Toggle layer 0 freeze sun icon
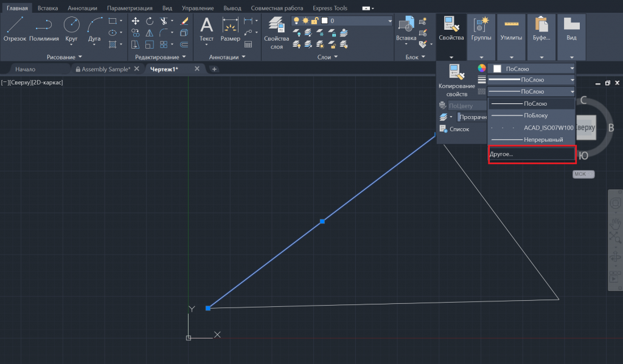The height and width of the screenshot is (364, 623). [305, 21]
